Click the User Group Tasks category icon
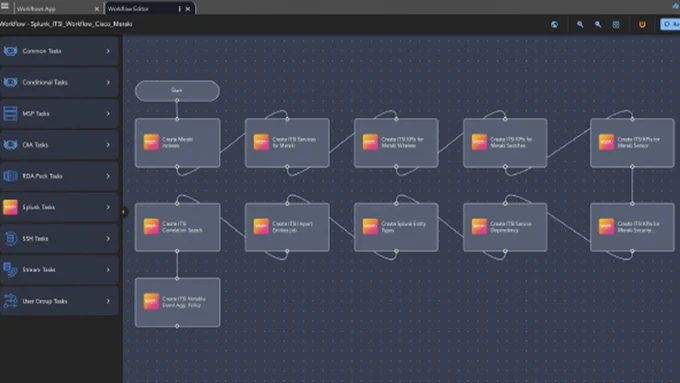Viewport: 680px width, 383px height. [x=10, y=301]
